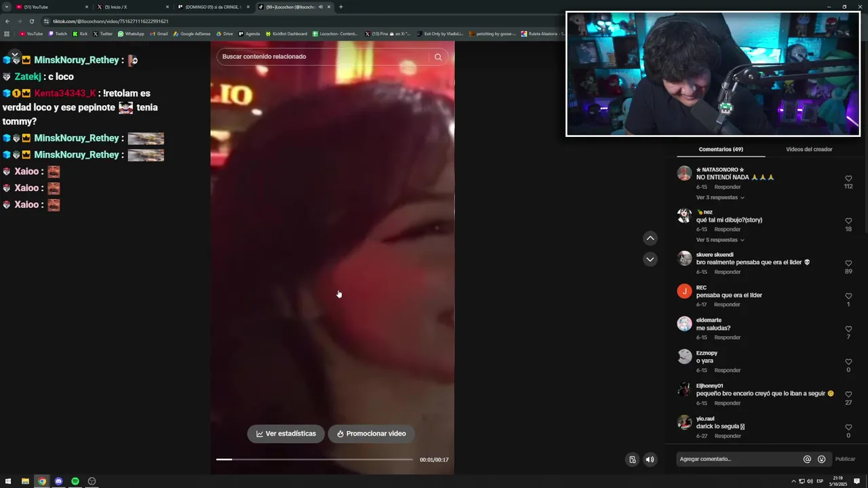This screenshot has height=488, width=868.
Task: Like skuere skuendi's comment
Action: point(848,264)
